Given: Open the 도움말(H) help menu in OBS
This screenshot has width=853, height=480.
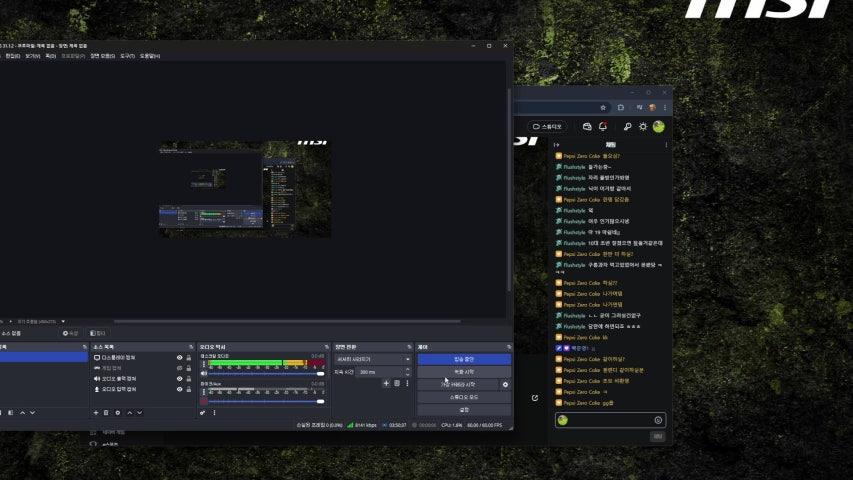Looking at the screenshot, I should coord(150,56).
